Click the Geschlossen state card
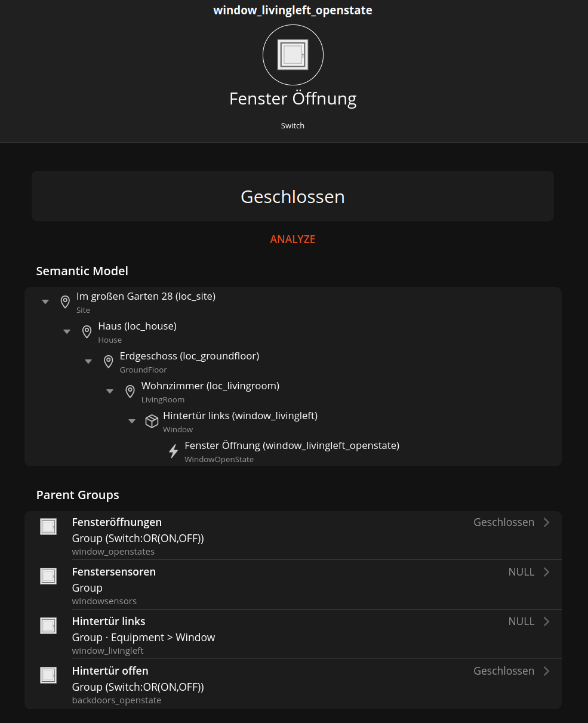The image size is (588, 723). click(293, 196)
